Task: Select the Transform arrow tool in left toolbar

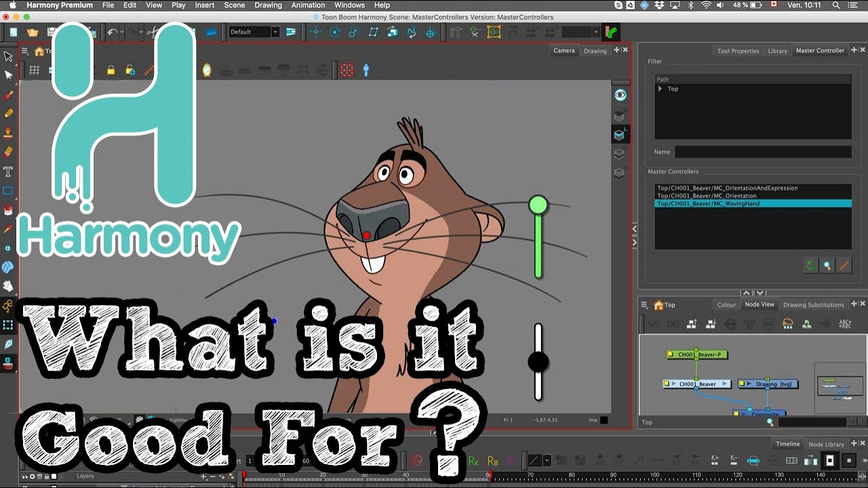Action: pos(8,56)
